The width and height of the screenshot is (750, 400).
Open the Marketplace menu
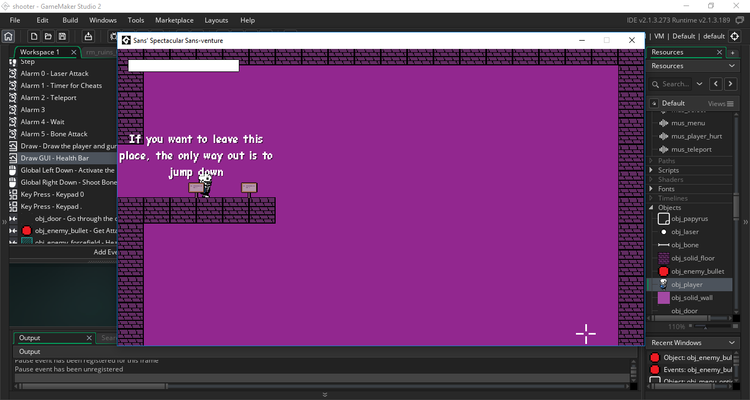click(x=174, y=20)
